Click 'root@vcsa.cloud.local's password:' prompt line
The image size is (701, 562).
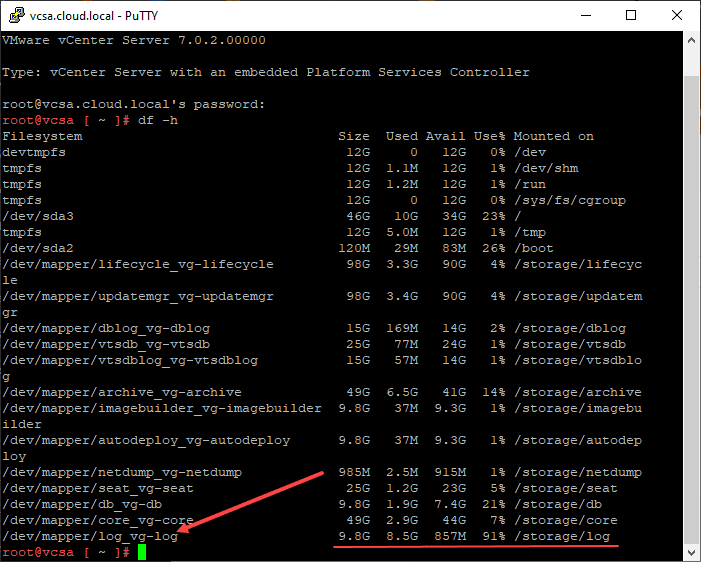click(134, 104)
